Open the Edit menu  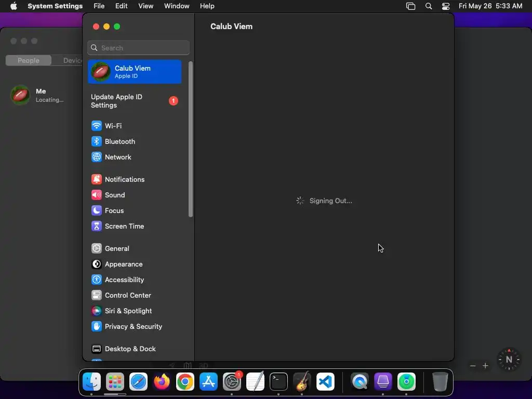[121, 6]
